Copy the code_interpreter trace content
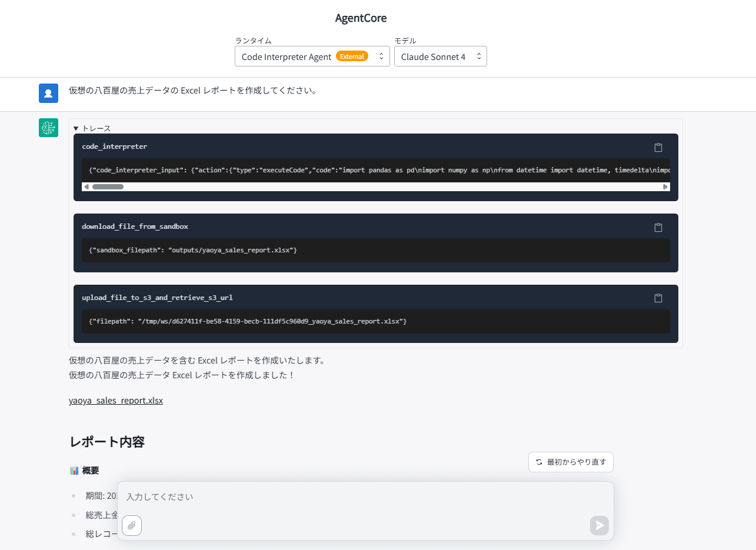The height and width of the screenshot is (550, 756). [658, 148]
